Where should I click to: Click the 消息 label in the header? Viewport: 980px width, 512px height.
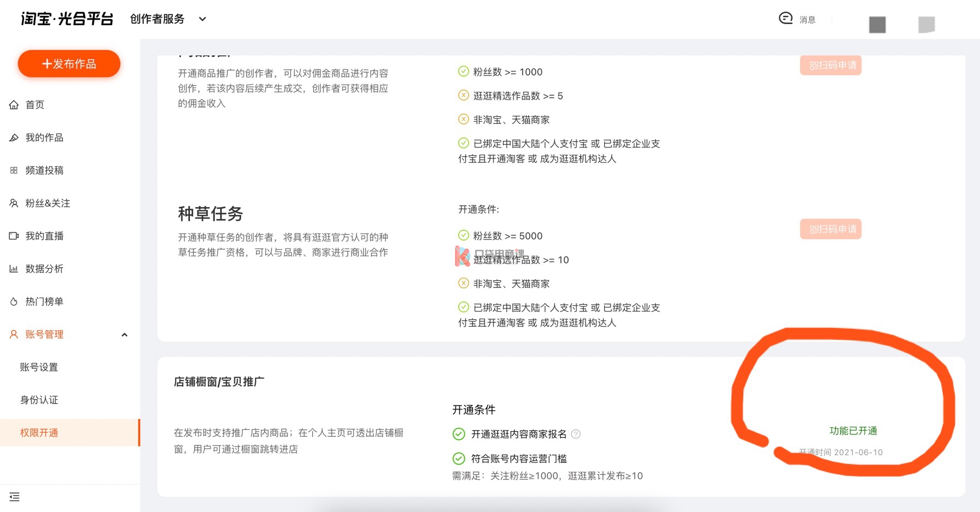point(807,20)
